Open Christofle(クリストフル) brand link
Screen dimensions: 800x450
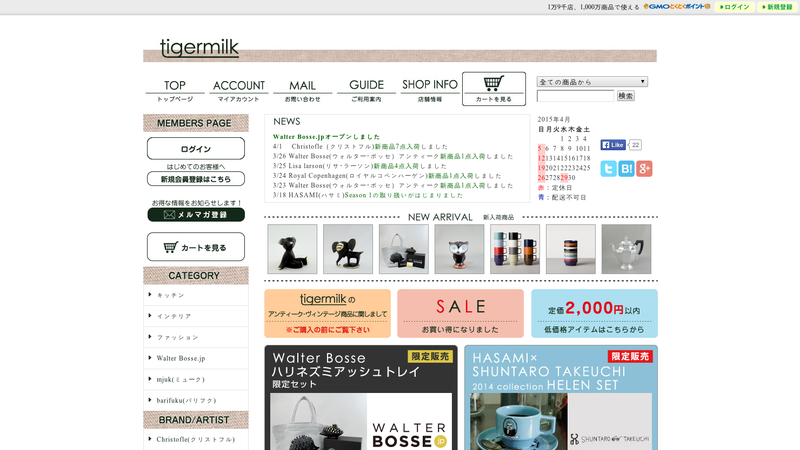coord(196,439)
